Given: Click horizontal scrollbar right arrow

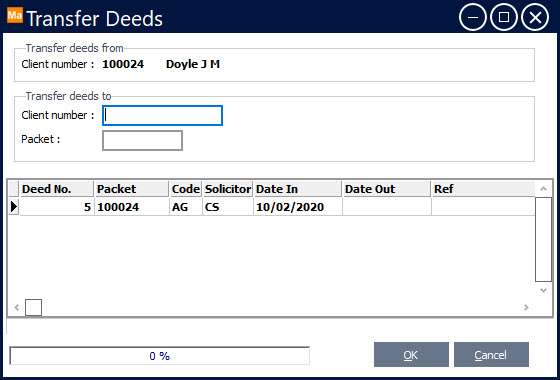Looking at the screenshot, I should pos(526,307).
